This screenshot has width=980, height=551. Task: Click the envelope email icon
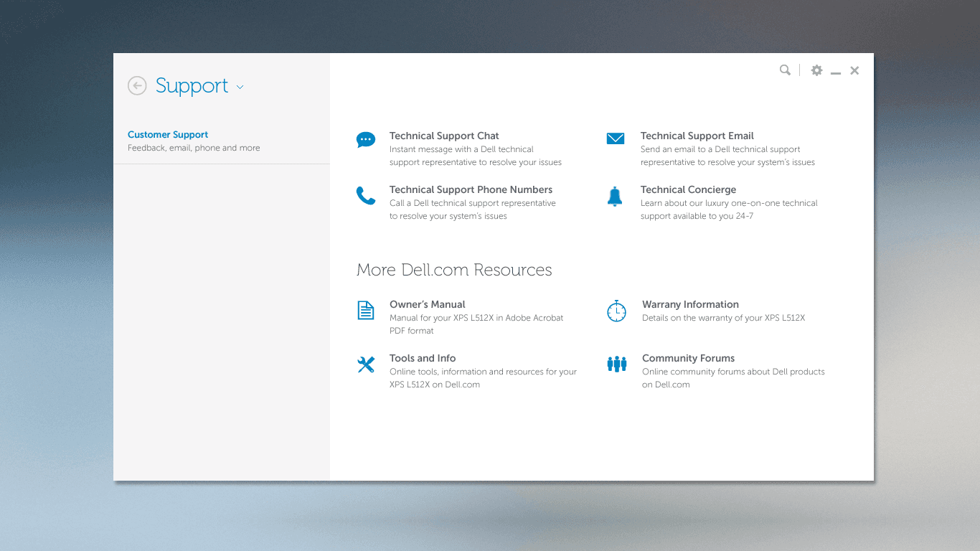point(616,138)
